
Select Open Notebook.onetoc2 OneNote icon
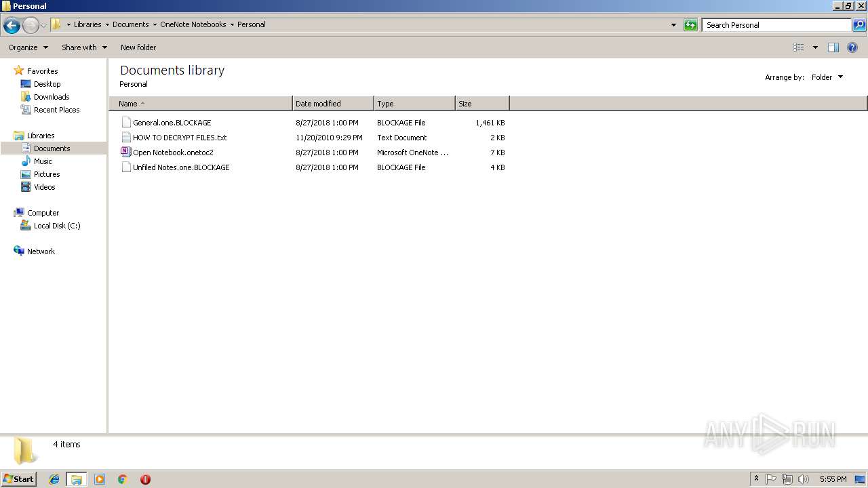126,152
